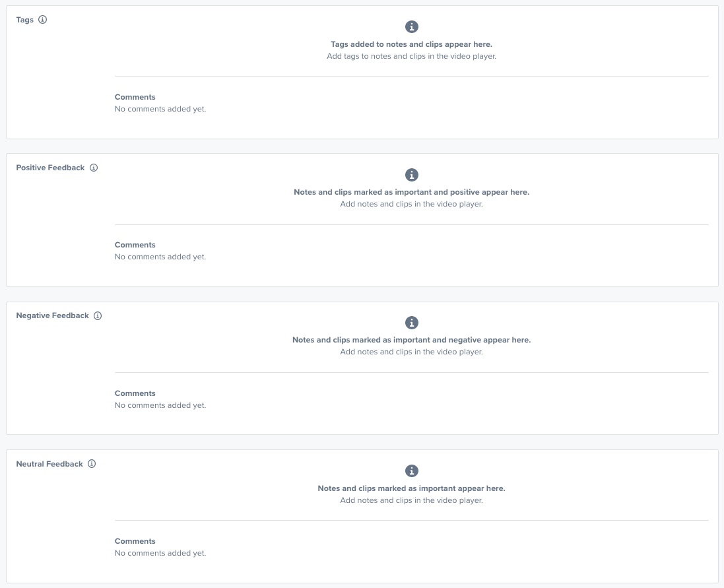Click Comments label in Tags section
Viewport: 724px width, 588px height.
tap(135, 97)
